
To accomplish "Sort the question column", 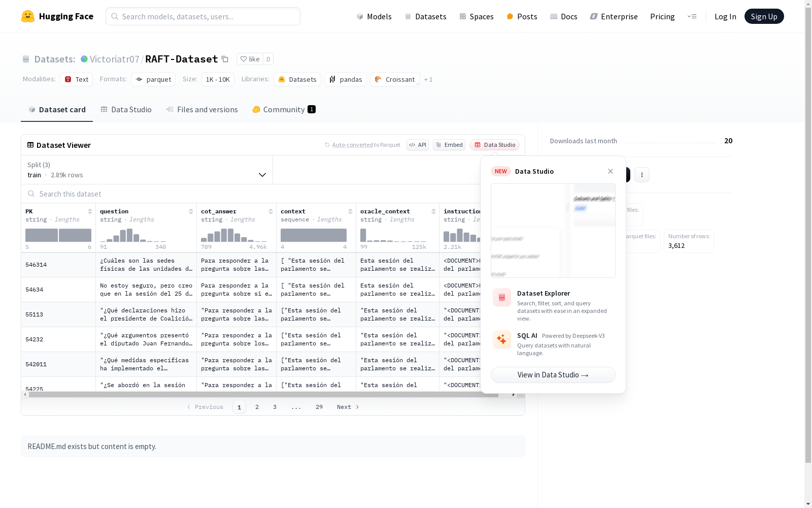I will click(x=191, y=211).
